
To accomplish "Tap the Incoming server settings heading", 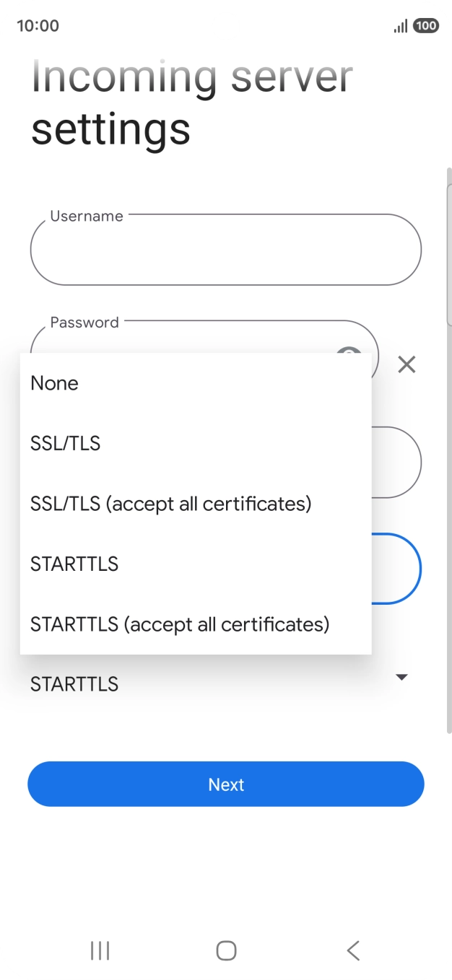I will pos(190,100).
